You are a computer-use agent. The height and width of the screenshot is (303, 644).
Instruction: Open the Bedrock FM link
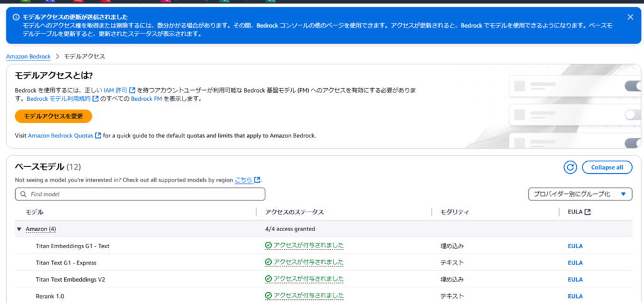[x=147, y=99]
